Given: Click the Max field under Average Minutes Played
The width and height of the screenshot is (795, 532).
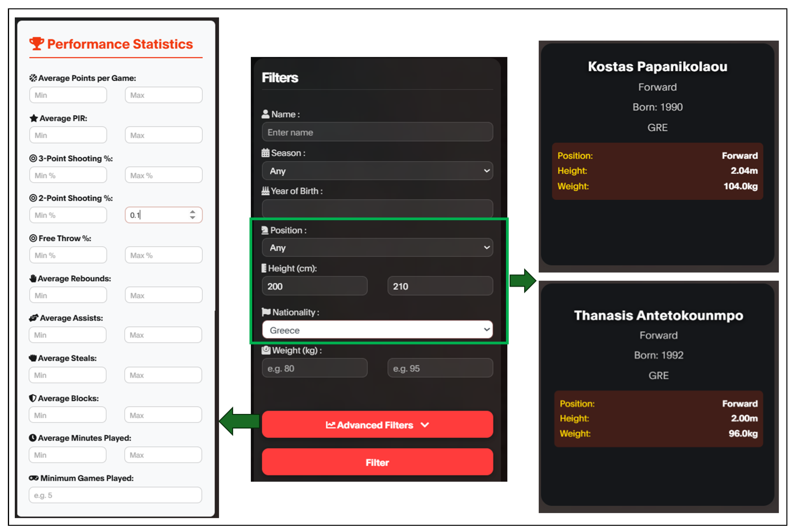Looking at the screenshot, I should [163, 455].
